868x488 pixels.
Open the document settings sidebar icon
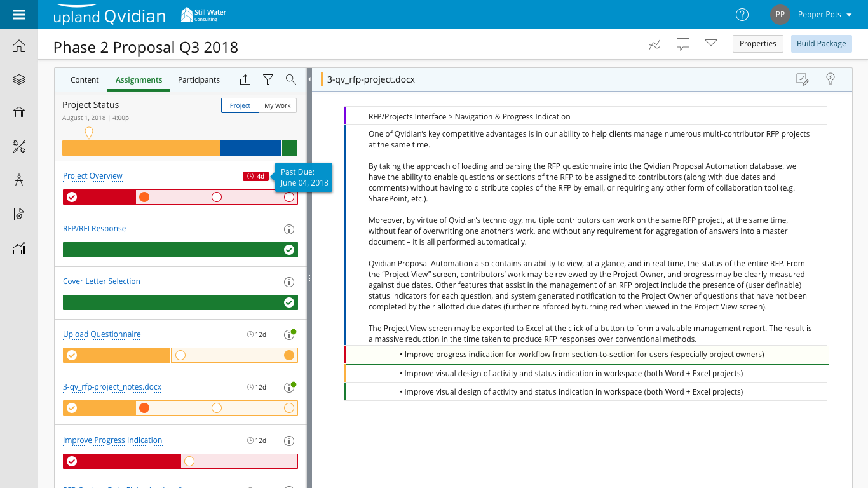coord(19,214)
